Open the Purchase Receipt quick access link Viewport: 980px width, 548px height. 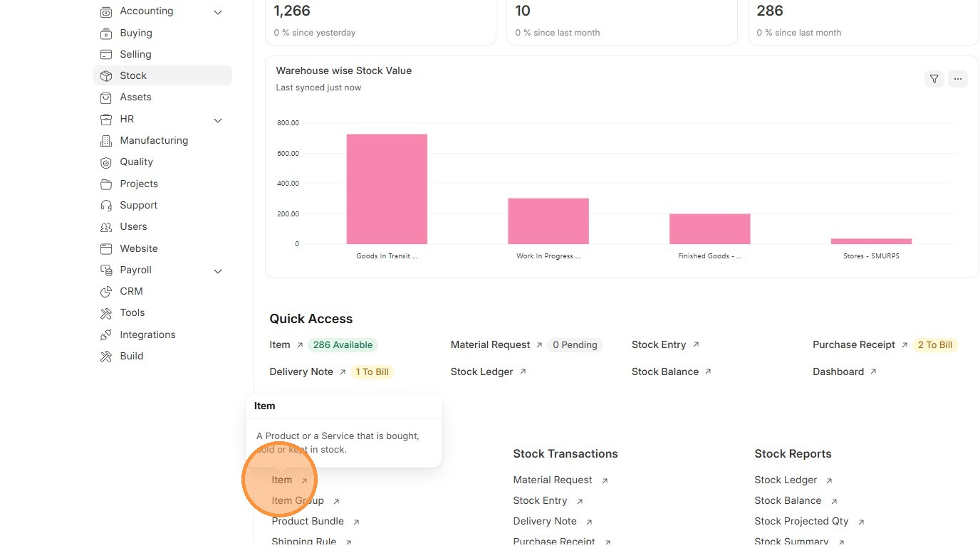[853, 344]
